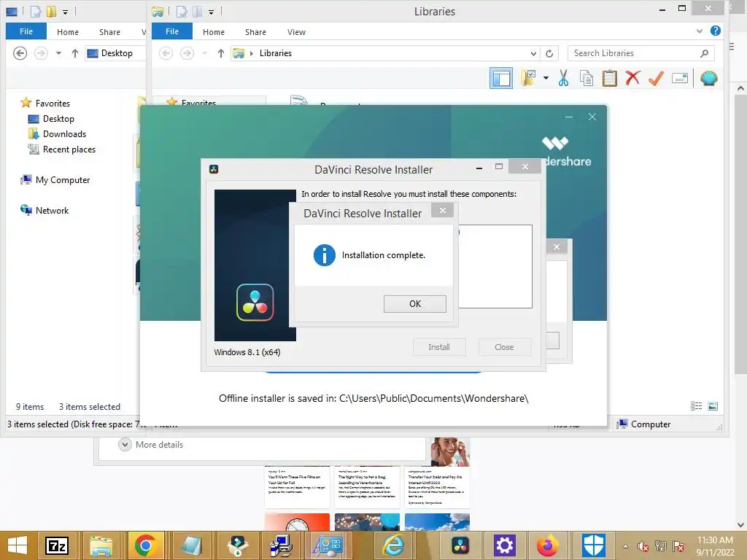
Task: Expand More details chevron
Action: pos(125,444)
